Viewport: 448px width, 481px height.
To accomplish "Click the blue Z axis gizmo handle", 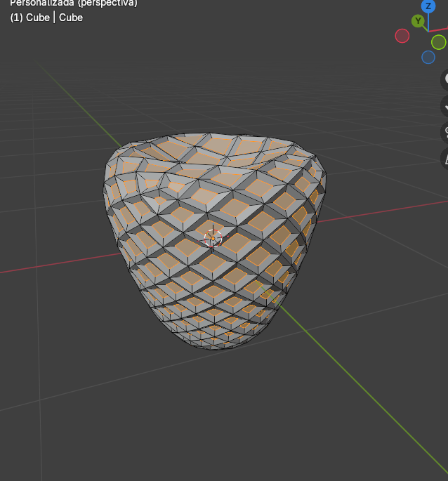I will (428, 6).
